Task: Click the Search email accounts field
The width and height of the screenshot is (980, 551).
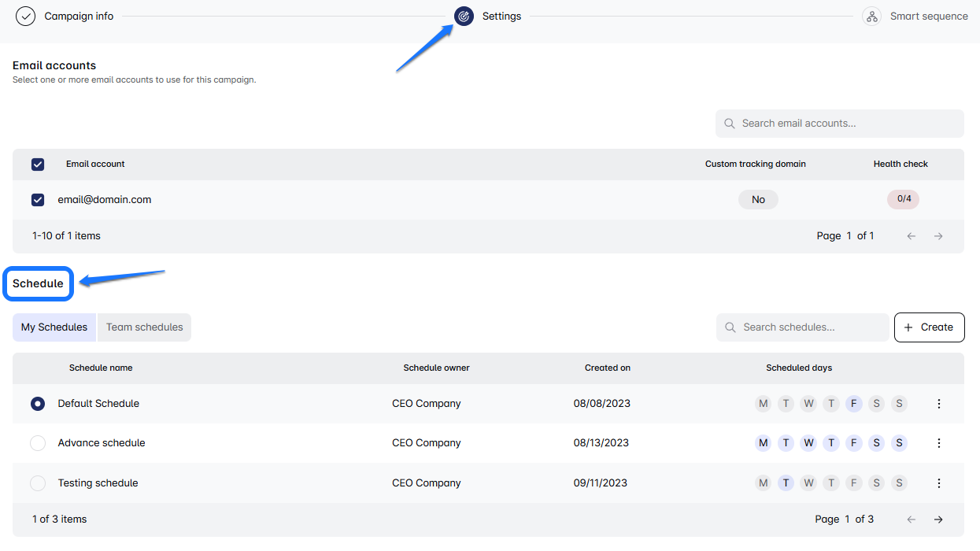Action: click(x=846, y=124)
